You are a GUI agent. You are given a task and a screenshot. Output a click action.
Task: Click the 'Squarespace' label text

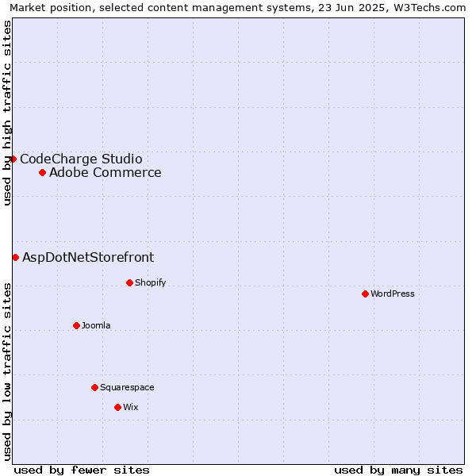coord(127,388)
